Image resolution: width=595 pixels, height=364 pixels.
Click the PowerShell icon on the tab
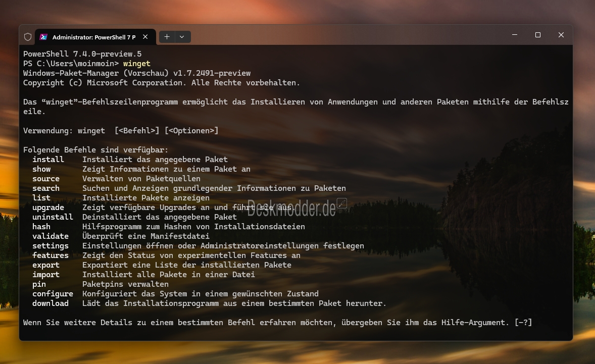43,37
